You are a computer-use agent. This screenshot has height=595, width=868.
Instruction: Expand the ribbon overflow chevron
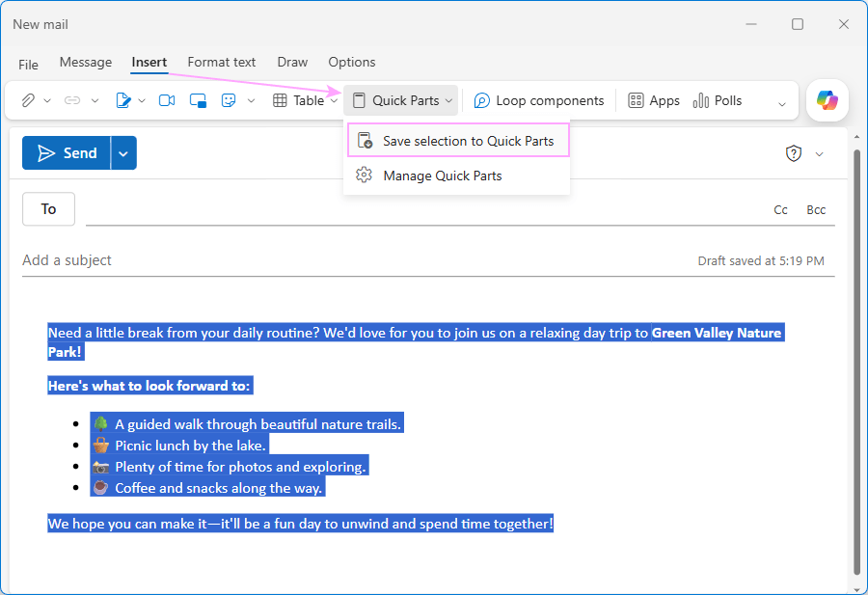pyautogui.click(x=781, y=104)
